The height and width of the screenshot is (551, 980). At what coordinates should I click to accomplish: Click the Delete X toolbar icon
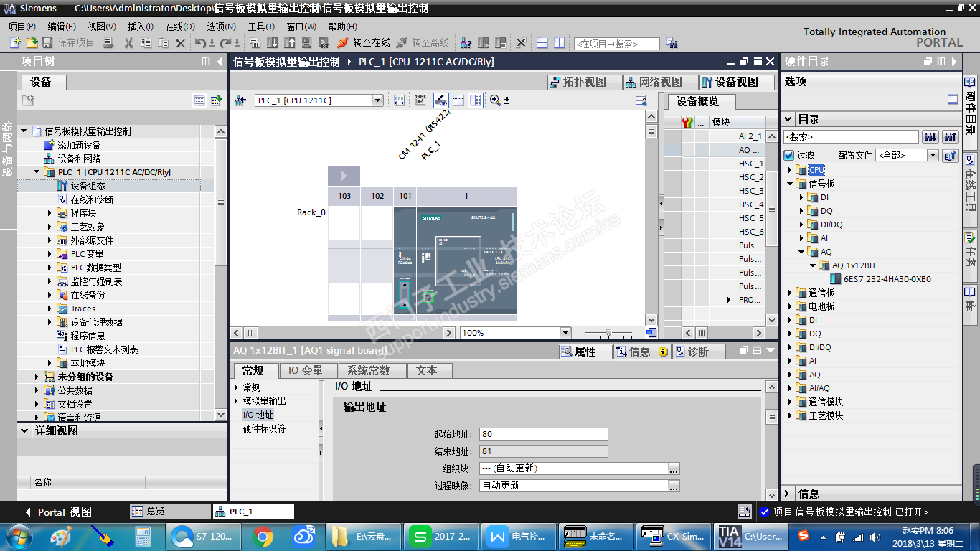click(x=181, y=43)
